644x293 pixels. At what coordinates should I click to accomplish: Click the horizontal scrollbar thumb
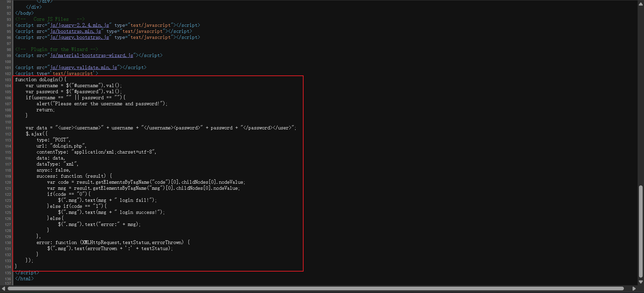[x=316, y=289]
